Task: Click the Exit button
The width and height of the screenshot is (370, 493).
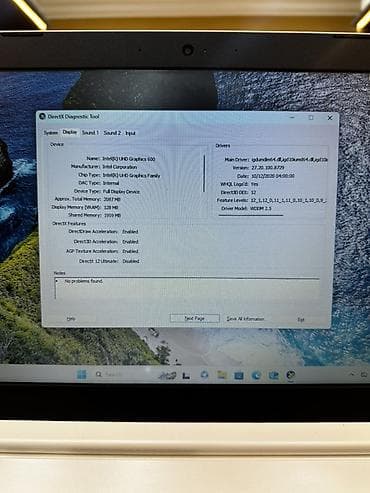Action: pos(301,320)
